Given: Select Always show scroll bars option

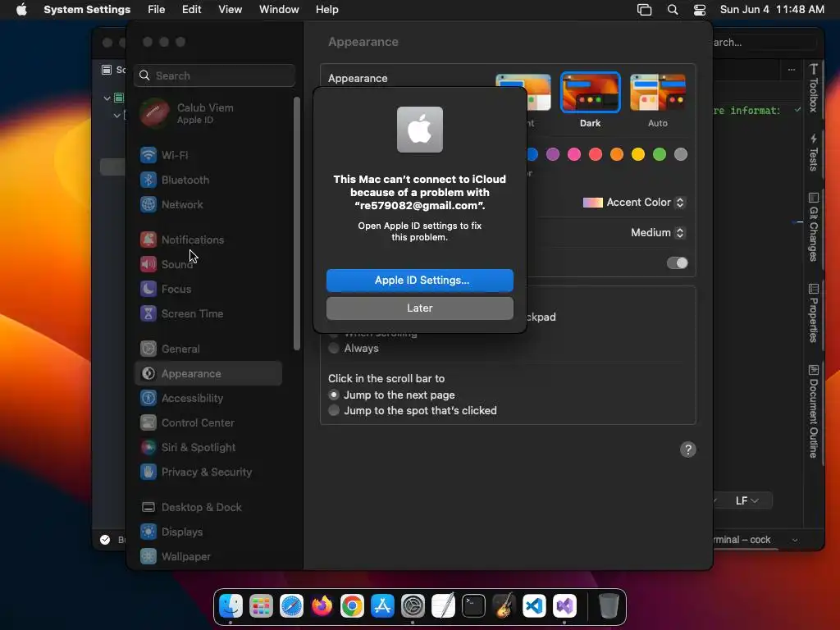Looking at the screenshot, I should (334, 348).
